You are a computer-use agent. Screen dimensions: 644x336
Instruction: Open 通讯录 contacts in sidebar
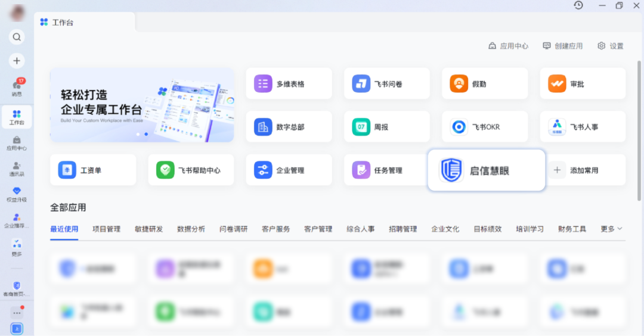click(17, 169)
